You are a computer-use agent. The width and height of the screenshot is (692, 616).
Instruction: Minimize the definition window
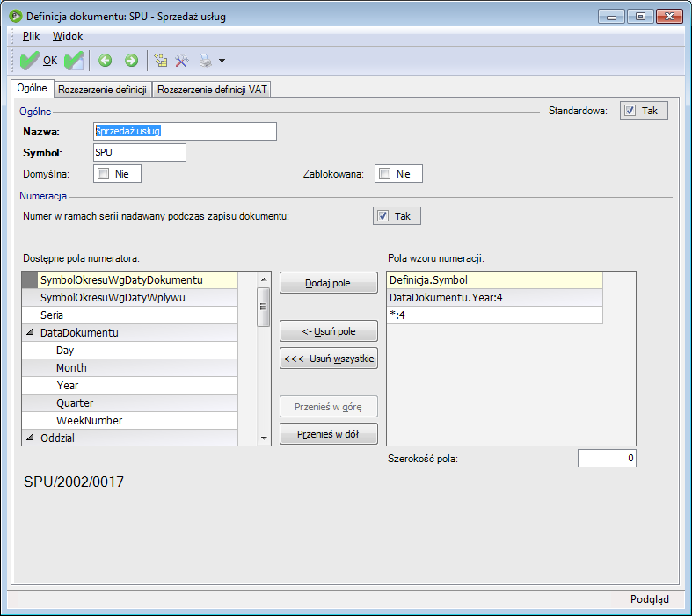pyautogui.click(x=611, y=17)
